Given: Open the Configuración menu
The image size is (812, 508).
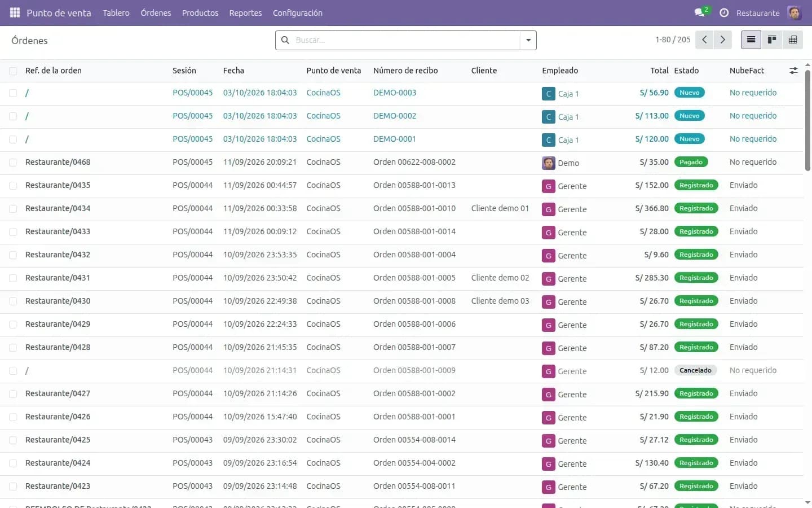Looking at the screenshot, I should coord(298,12).
